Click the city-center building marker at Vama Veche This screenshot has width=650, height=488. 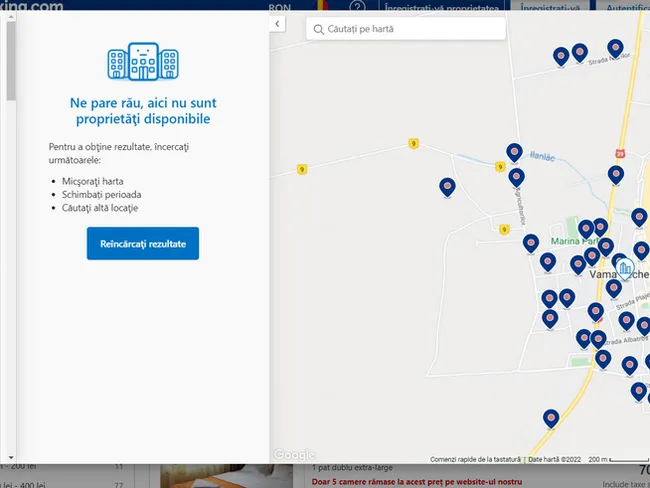point(625,268)
